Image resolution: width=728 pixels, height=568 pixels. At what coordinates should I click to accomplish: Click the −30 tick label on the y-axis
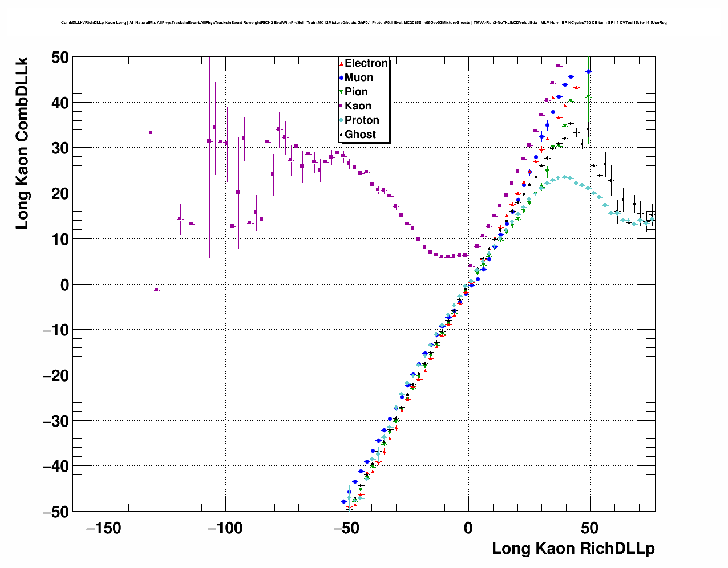click(x=55, y=421)
